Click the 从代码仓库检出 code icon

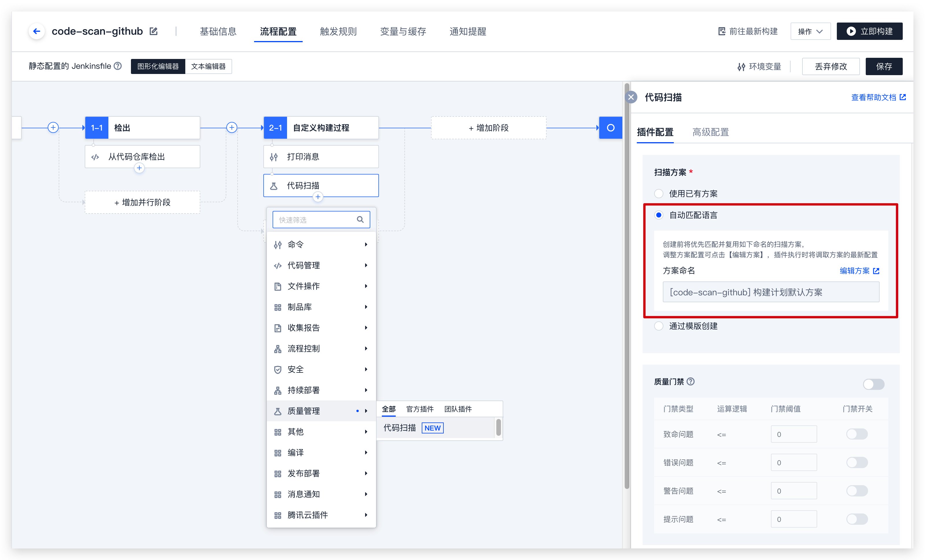click(95, 157)
